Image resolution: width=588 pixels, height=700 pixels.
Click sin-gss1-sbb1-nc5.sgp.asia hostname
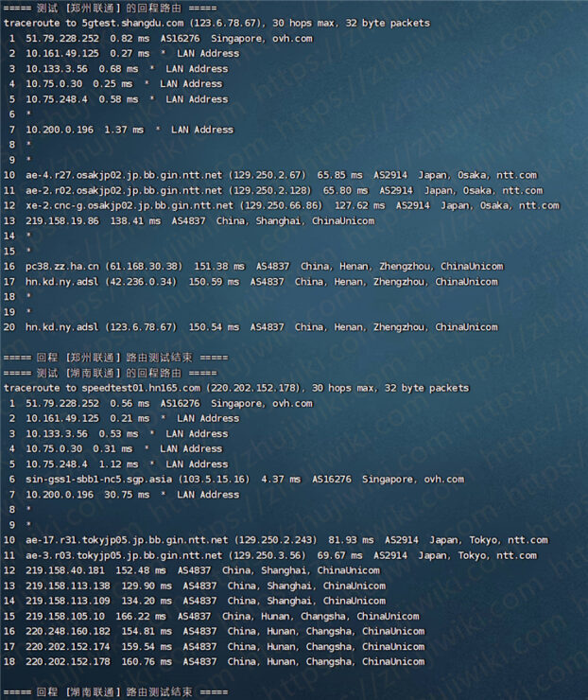tap(98, 480)
